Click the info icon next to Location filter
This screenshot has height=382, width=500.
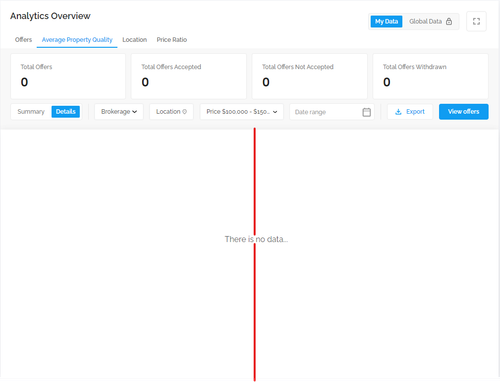point(184,112)
